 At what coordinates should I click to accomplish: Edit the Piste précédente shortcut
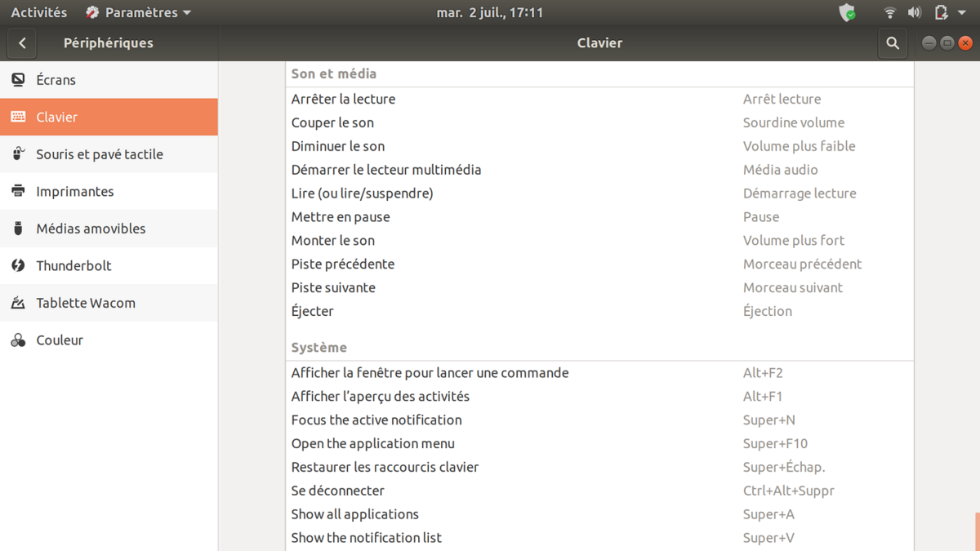click(599, 264)
